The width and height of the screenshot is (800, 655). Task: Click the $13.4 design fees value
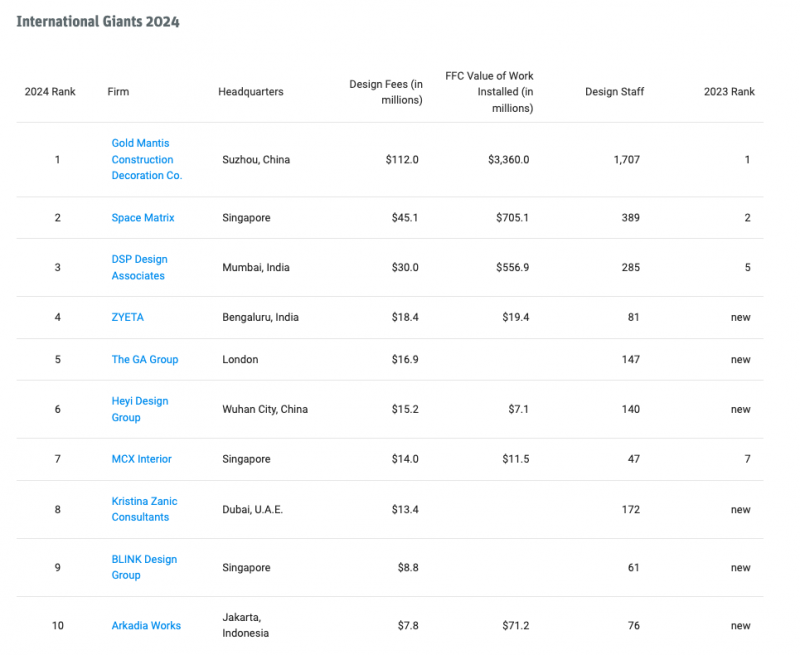pos(405,510)
